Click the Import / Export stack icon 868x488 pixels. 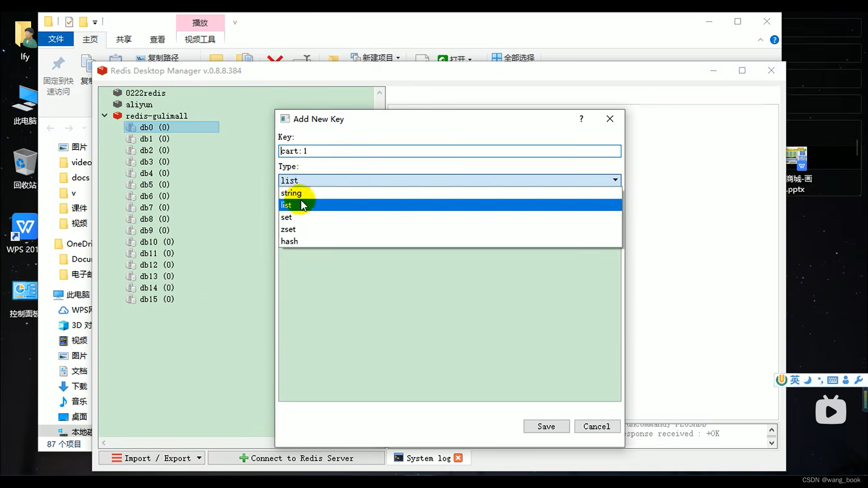tap(117, 458)
